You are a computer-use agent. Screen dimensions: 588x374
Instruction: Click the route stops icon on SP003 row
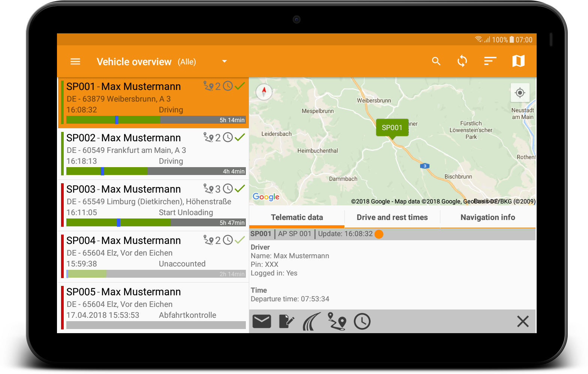pyautogui.click(x=209, y=189)
